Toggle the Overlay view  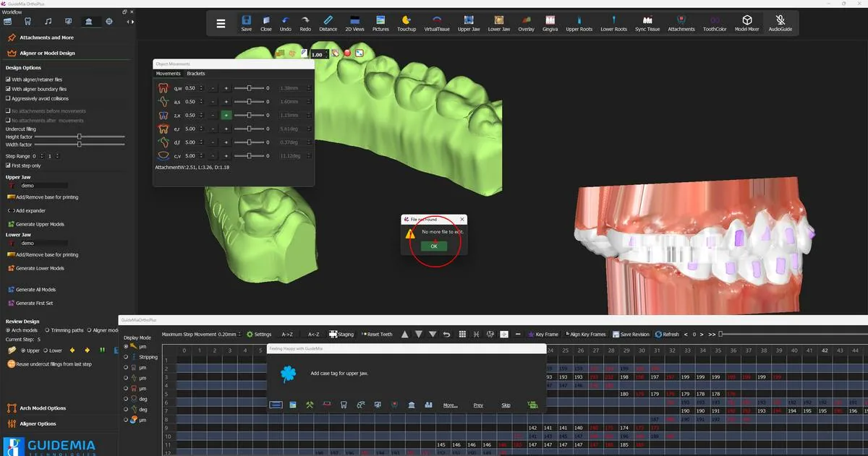pos(526,23)
